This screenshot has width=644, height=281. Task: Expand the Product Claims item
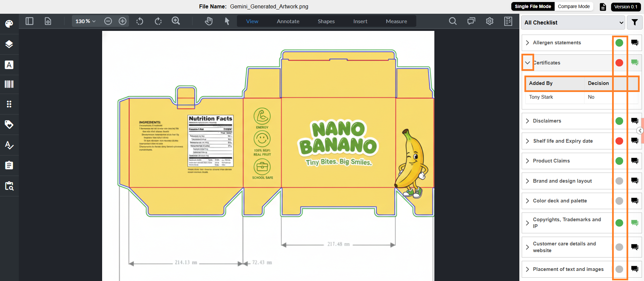[x=527, y=161]
